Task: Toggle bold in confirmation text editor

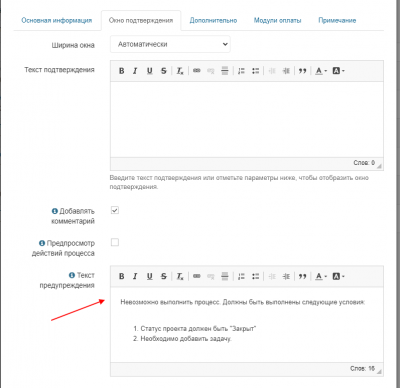Action: [122, 71]
